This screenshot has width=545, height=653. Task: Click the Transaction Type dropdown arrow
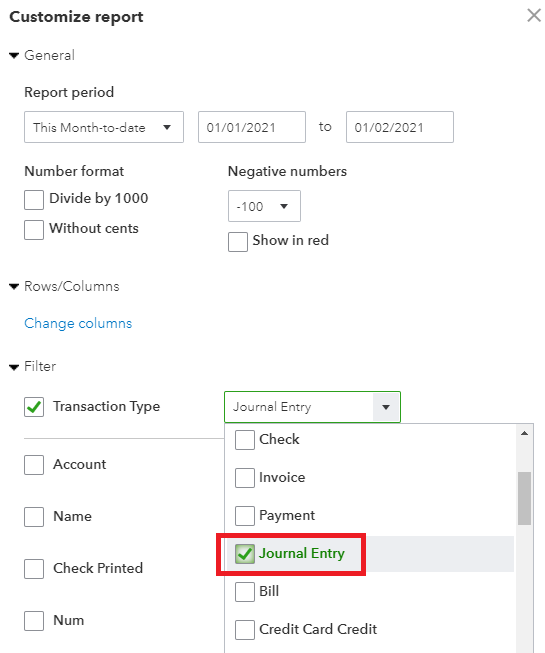point(386,407)
